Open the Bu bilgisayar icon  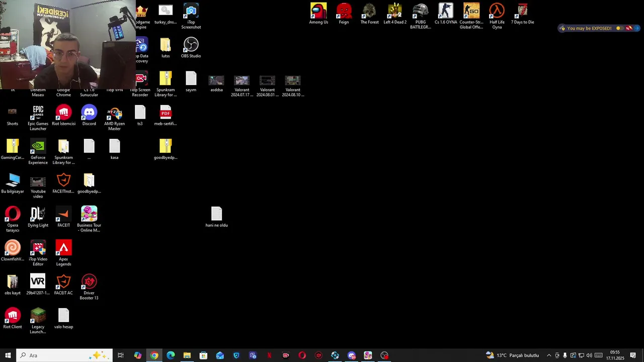pos(13,183)
